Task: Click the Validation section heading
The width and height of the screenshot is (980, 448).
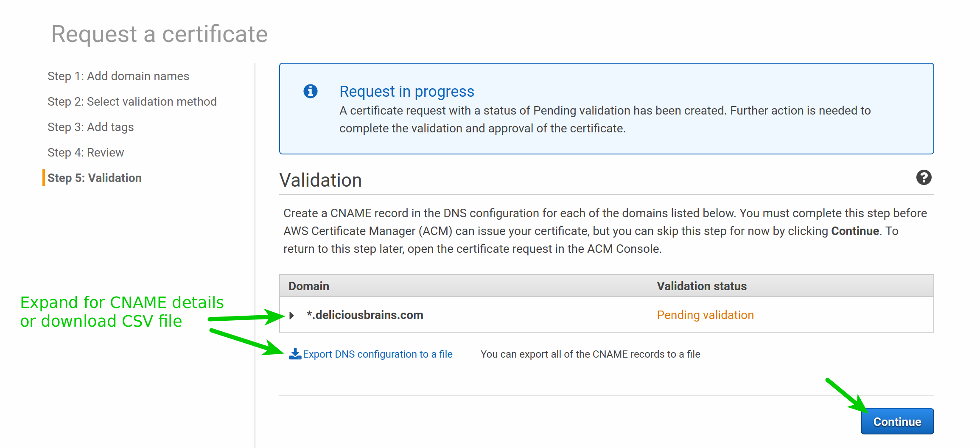Action: pyautogui.click(x=320, y=180)
